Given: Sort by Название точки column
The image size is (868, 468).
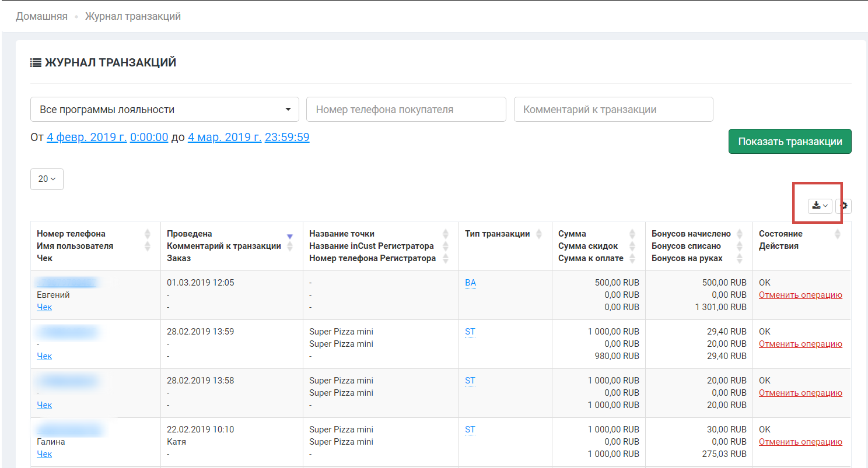Looking at the screenshot, I should 446,234.
